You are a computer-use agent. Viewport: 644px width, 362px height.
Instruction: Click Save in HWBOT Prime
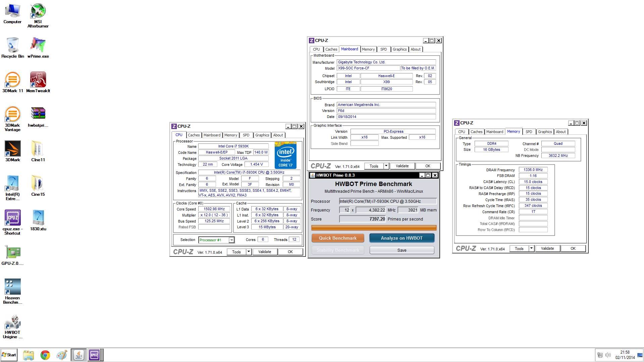(402, 250)
